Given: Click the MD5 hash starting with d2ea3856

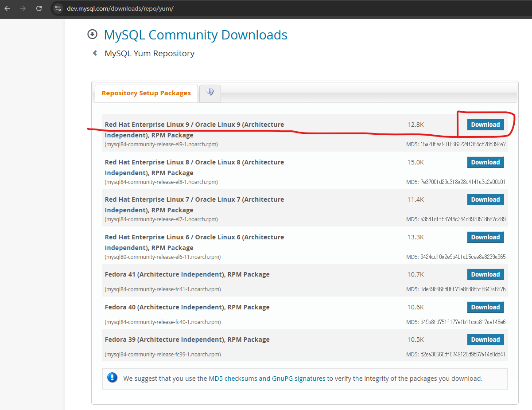Looking at the screenshot, I should (x=463, y=355).
